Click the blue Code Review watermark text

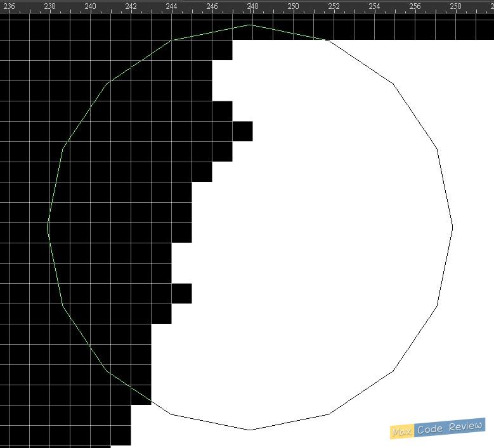tap(450, 427)
